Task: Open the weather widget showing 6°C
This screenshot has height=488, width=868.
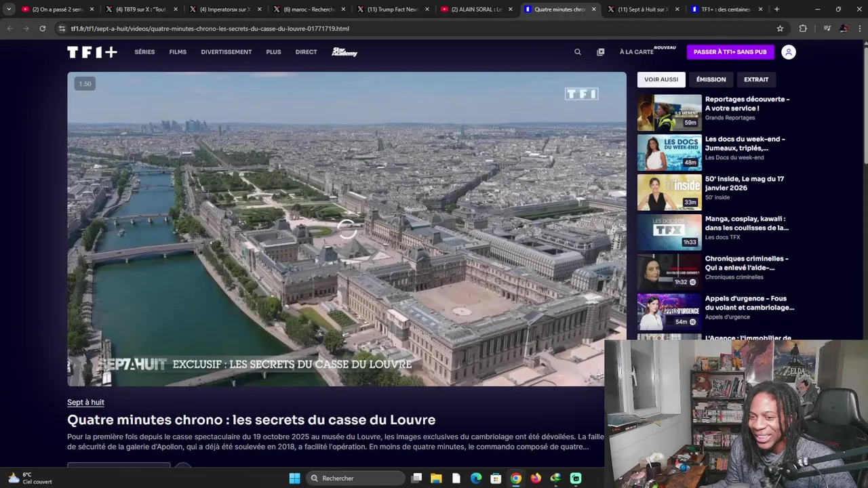Action: [x=30, y=478]
